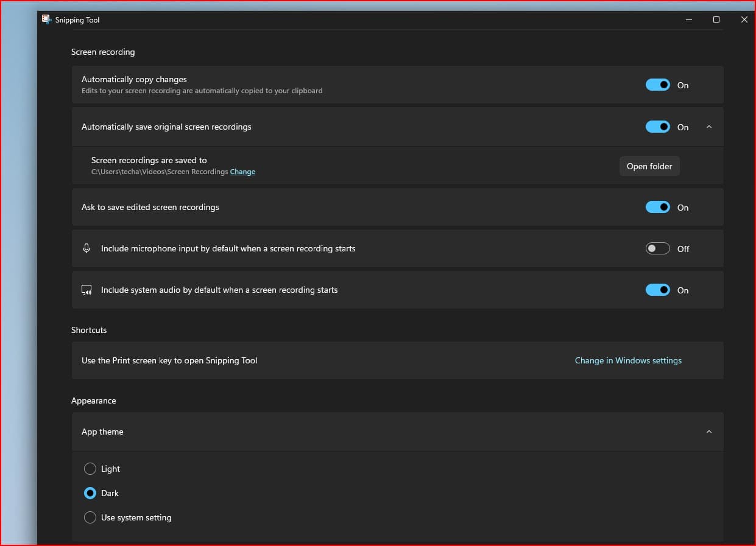Viewport: 756px width, 546px height.
Task: Collapse the save original screen recordings section
Action: [708, 127]
